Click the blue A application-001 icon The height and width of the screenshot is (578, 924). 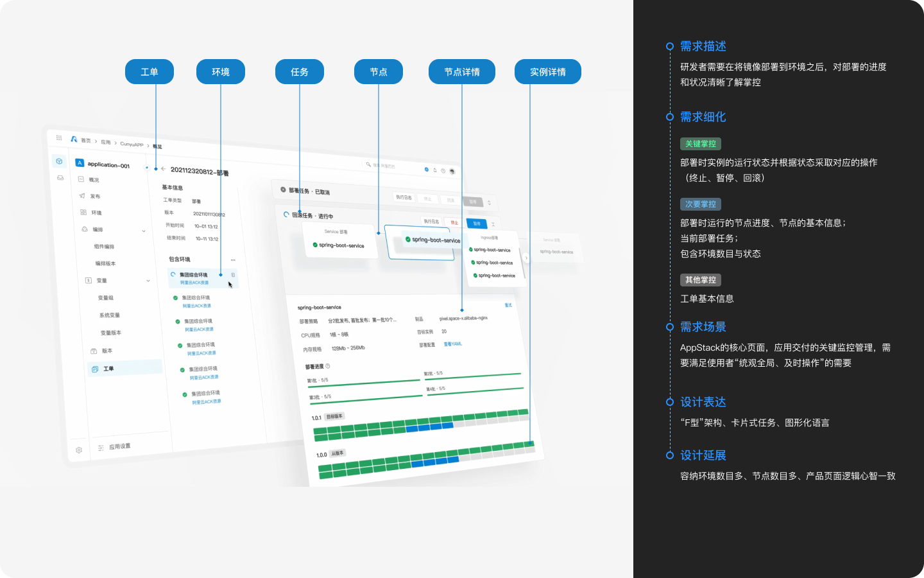(x=80, y=163)
